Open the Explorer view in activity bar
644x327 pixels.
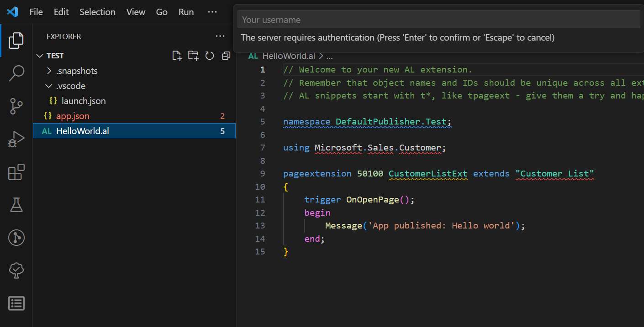click(x=16, y=41)
